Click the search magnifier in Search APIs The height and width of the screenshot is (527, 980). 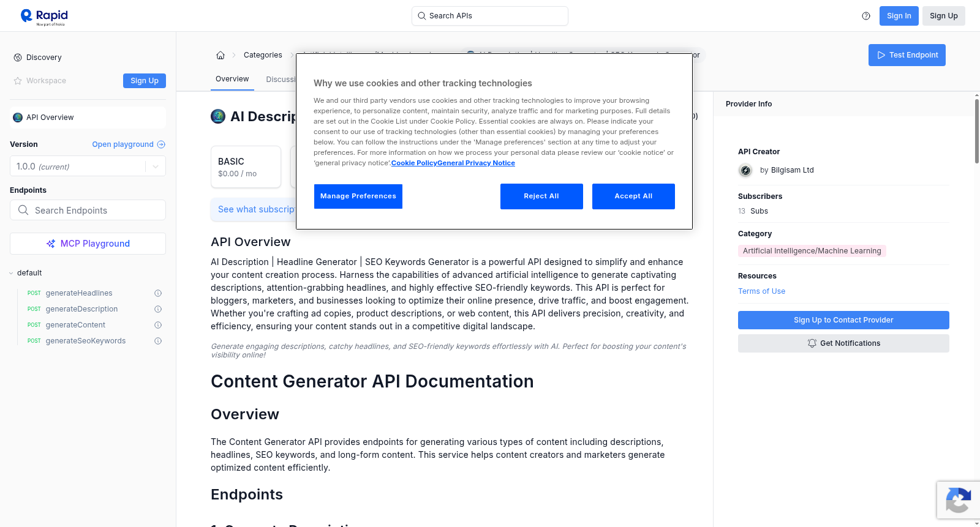click(x=422, y=16)
